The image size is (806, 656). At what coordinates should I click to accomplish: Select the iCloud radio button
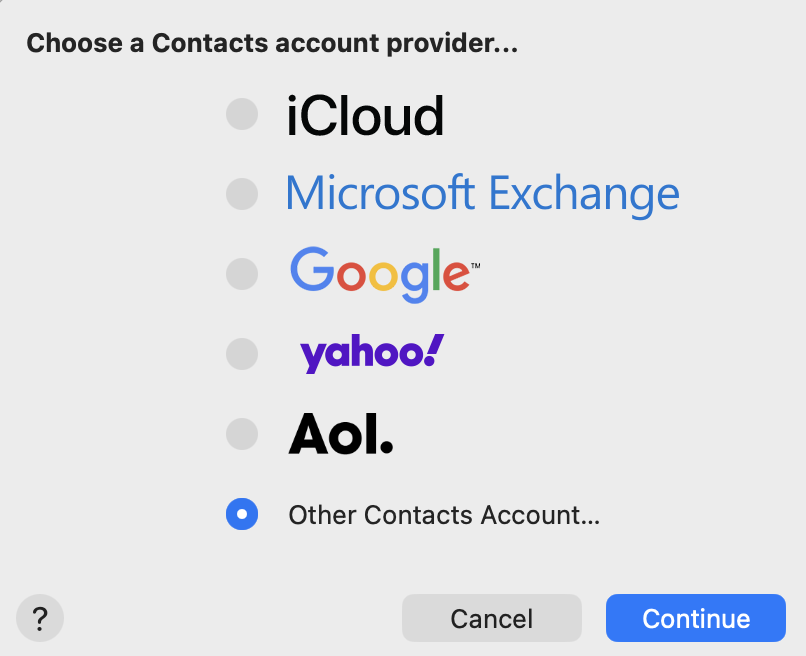242,114
